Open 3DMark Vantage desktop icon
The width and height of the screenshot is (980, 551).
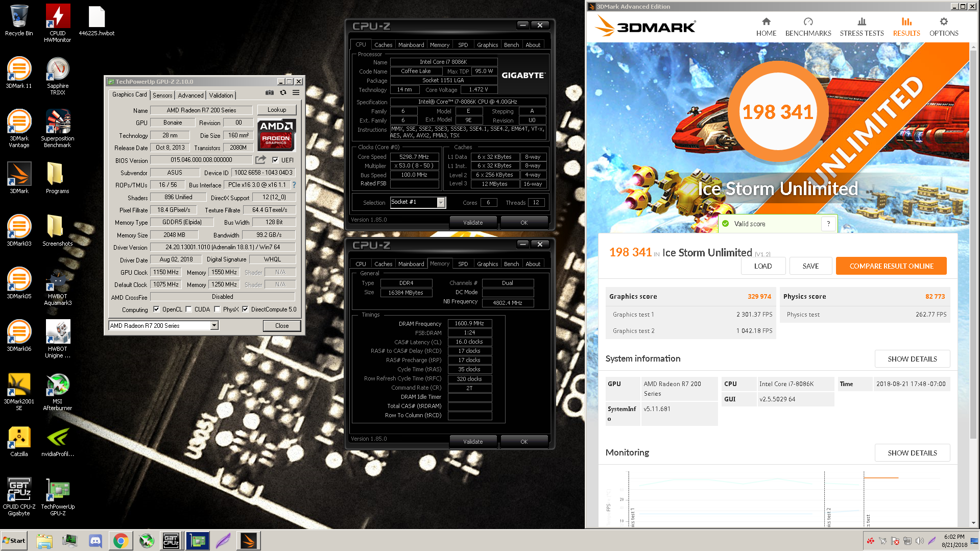pyautogui.click(x=19, y=128)
